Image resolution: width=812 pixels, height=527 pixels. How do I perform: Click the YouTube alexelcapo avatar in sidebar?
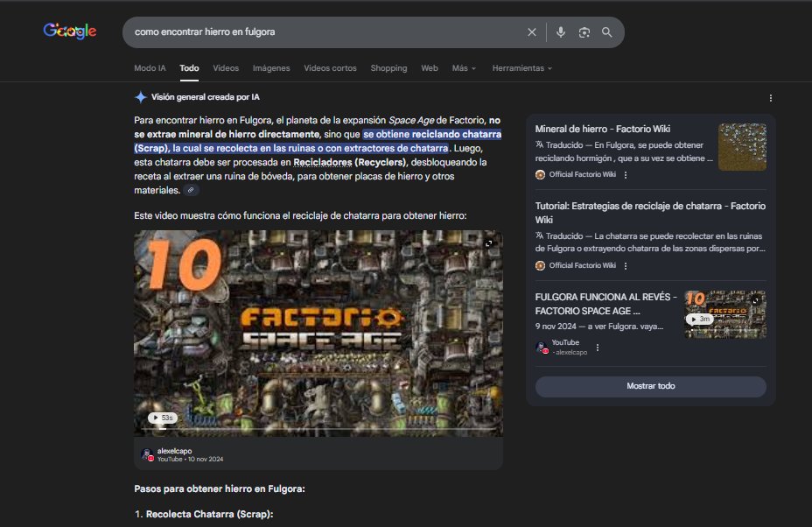click(542, 348)
